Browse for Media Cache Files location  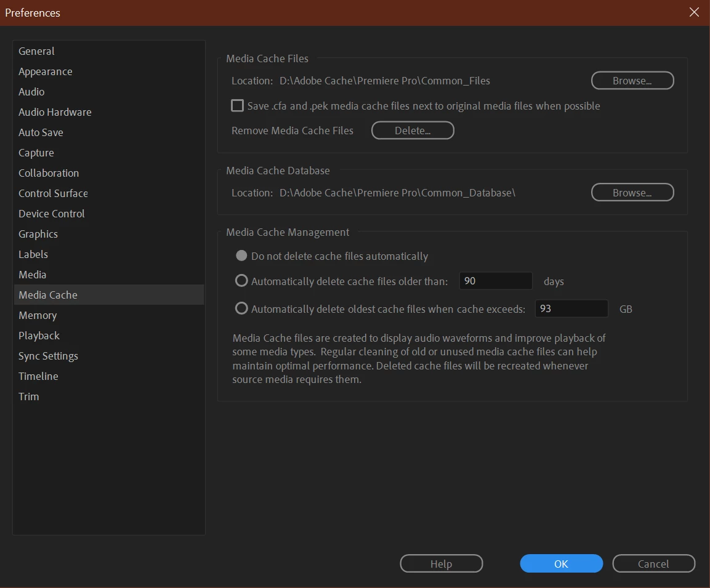(632, 81)
